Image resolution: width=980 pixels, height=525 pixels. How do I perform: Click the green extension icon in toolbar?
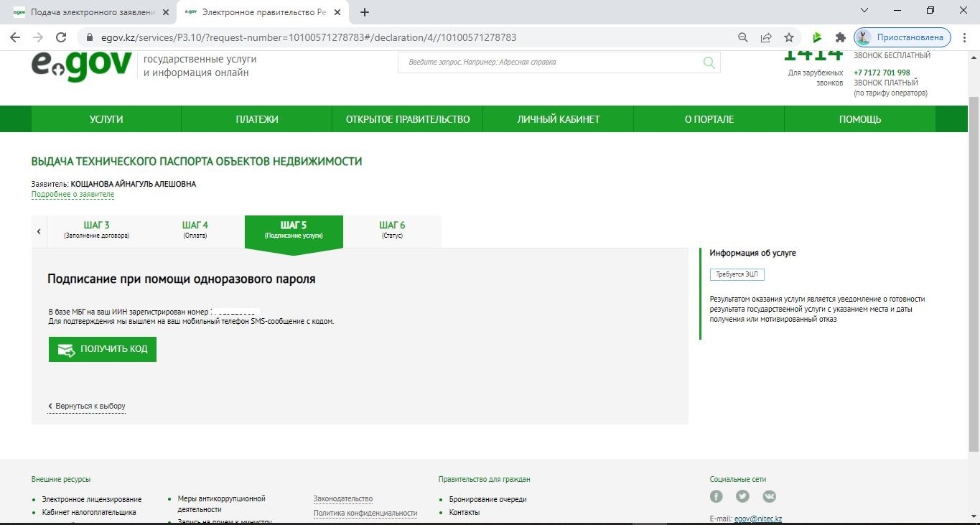point(817,37)
